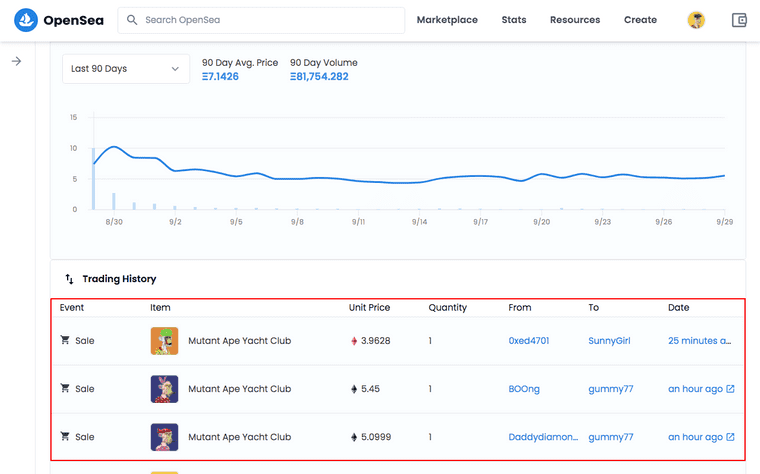
Task: Open the wallet icon
Action: [739, 20]
